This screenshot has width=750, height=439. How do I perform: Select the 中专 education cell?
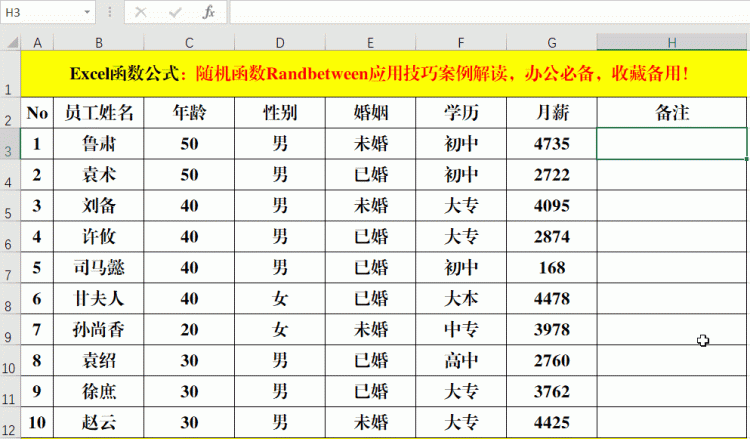click(461, 329)
